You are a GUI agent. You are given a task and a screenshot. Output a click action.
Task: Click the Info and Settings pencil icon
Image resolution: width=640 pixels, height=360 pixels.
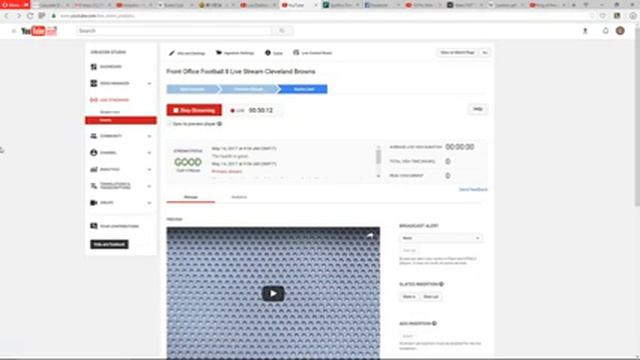click(172, 53)
